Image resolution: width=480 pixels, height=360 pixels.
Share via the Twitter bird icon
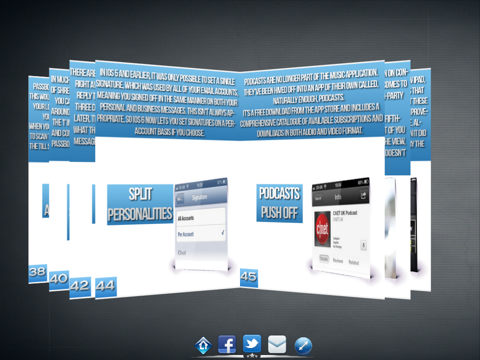tap(252, 344)
